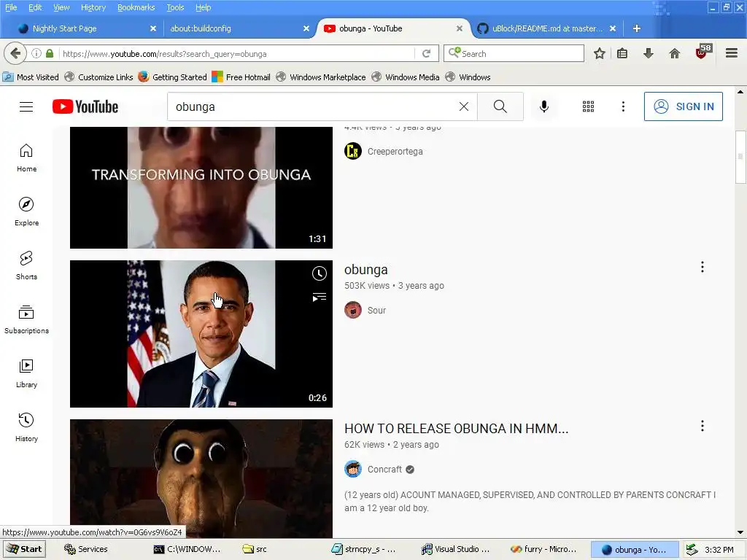Image resolution: width=747 pixels, height=560 pixels.
Task: Open the Edit menu
Action: 35,7
